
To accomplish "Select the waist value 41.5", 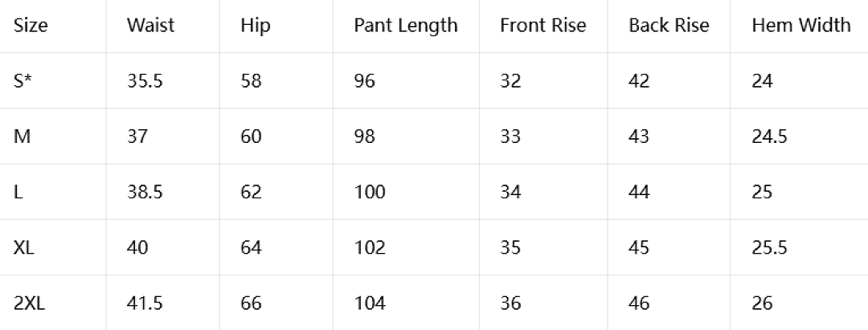I will [145, 303].
